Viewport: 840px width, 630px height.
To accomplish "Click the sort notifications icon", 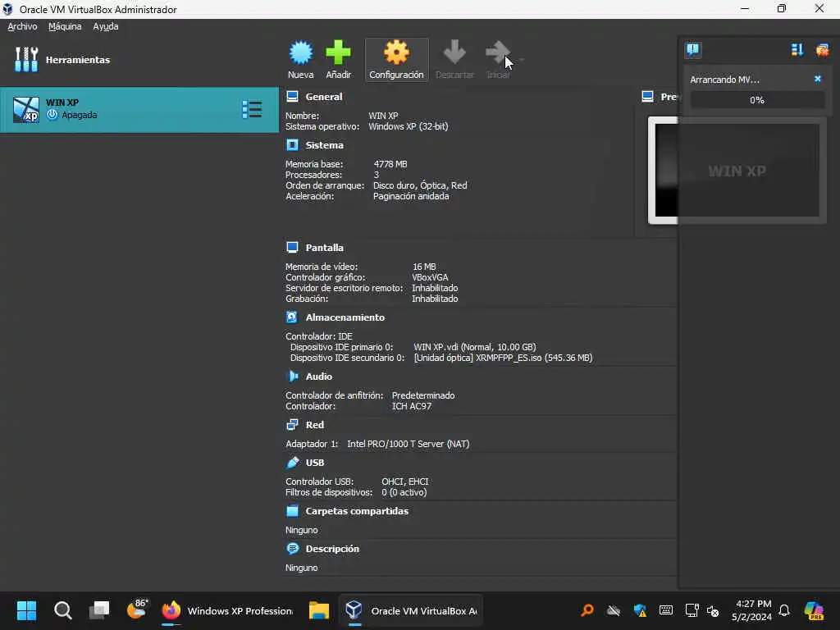I will pyautogui.click(x=797, y=50).
